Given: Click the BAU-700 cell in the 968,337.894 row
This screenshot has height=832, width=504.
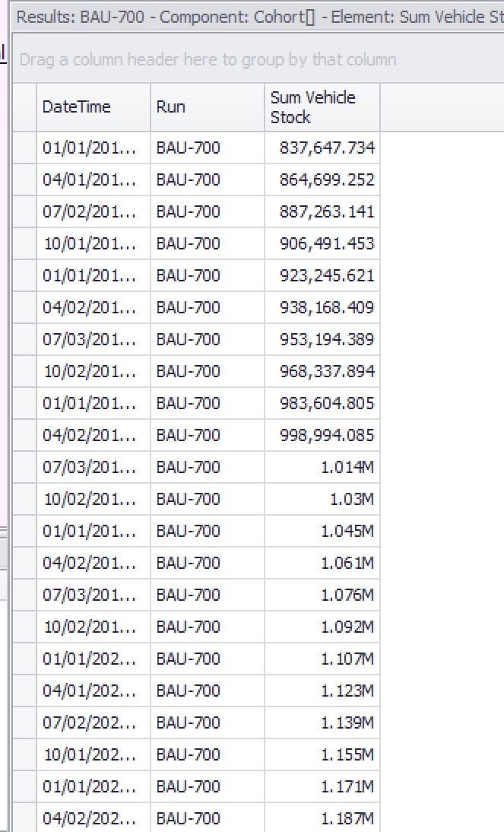Looking at the screenshot, I should pos(208,371).
